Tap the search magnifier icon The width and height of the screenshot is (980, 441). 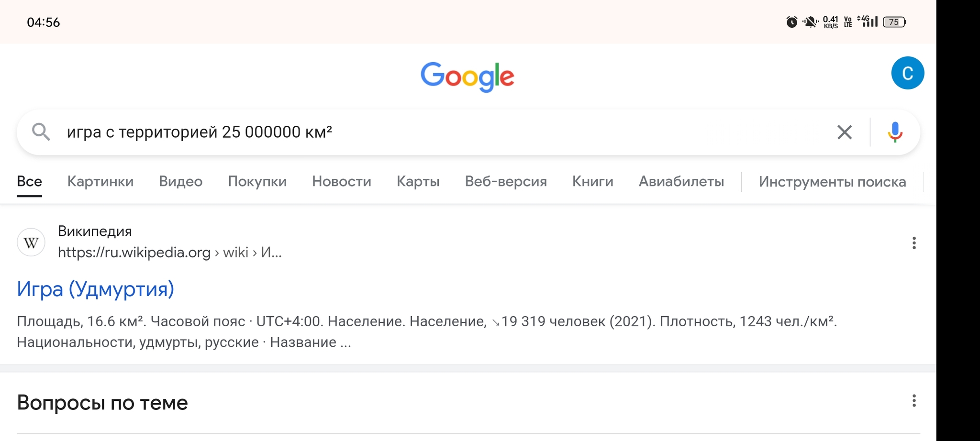[41, 132]
